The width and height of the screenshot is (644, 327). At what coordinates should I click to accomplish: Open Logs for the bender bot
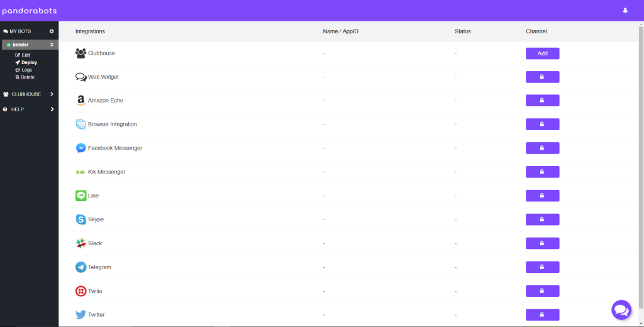point(26,70)
